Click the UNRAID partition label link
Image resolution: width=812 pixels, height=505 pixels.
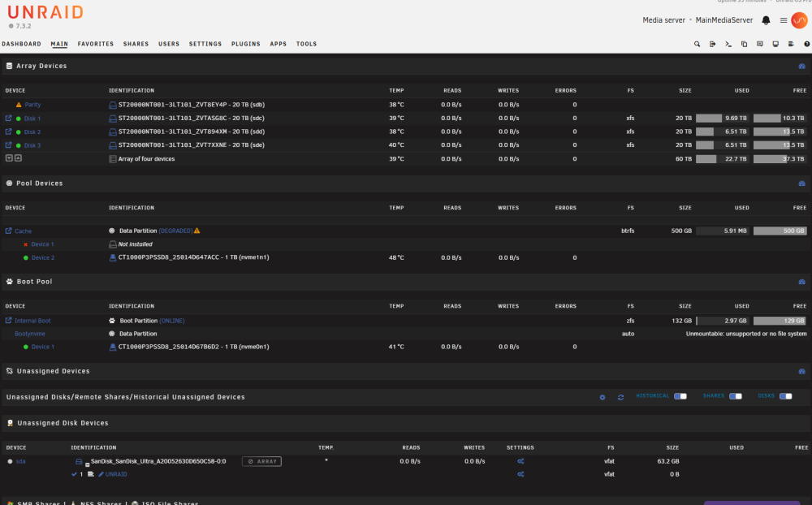click(x=116, y=474)
